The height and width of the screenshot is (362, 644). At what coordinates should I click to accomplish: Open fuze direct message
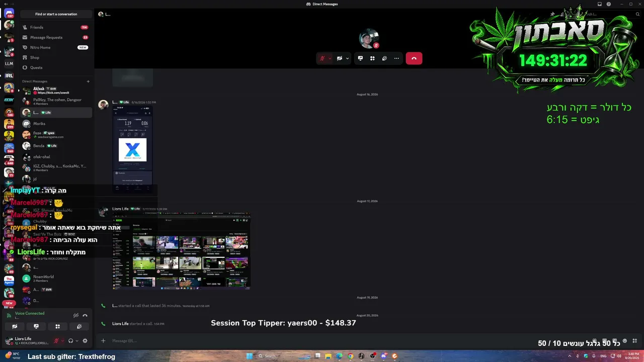pyautogui.click(x=56, y=135)
